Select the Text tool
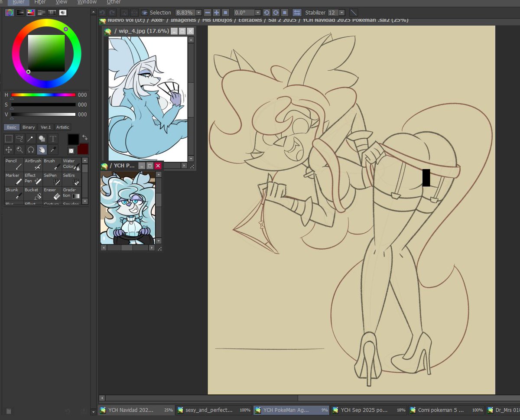 coord(53,139)
